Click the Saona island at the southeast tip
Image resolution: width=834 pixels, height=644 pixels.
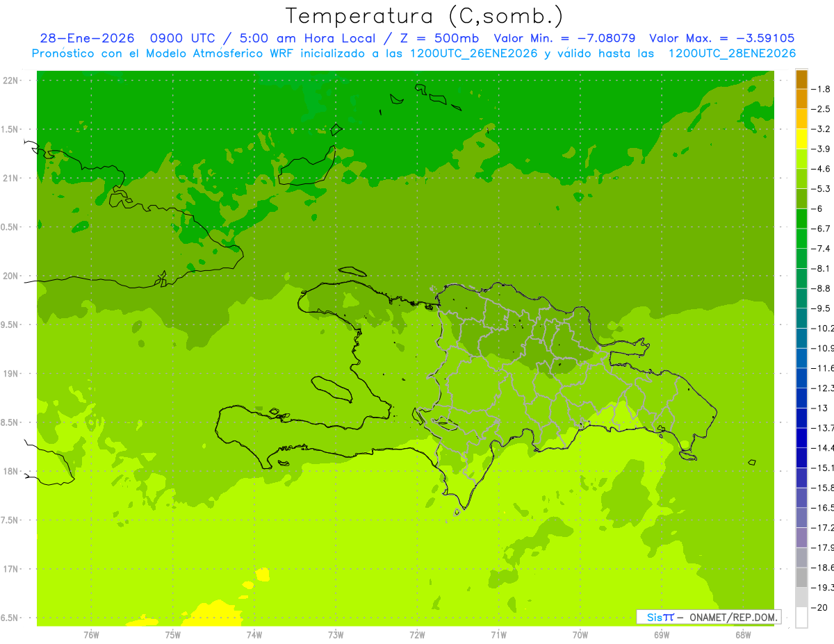point(688,455)
